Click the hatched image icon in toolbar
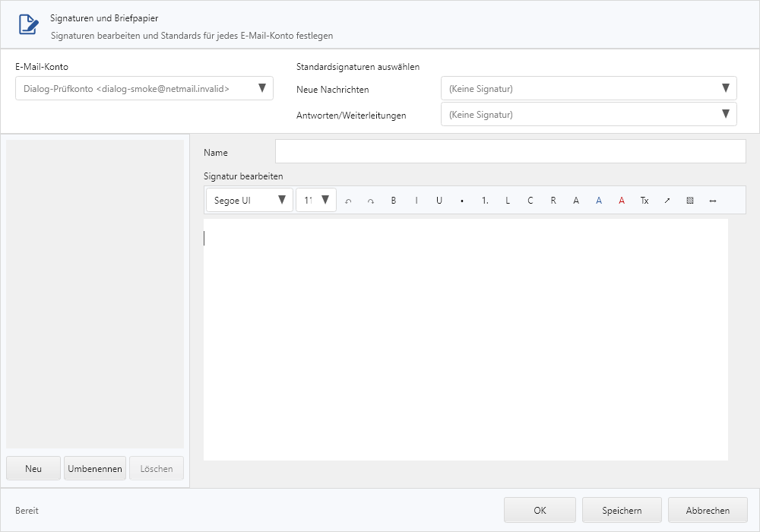The image size is (760, 532). [x=690, y=201]
